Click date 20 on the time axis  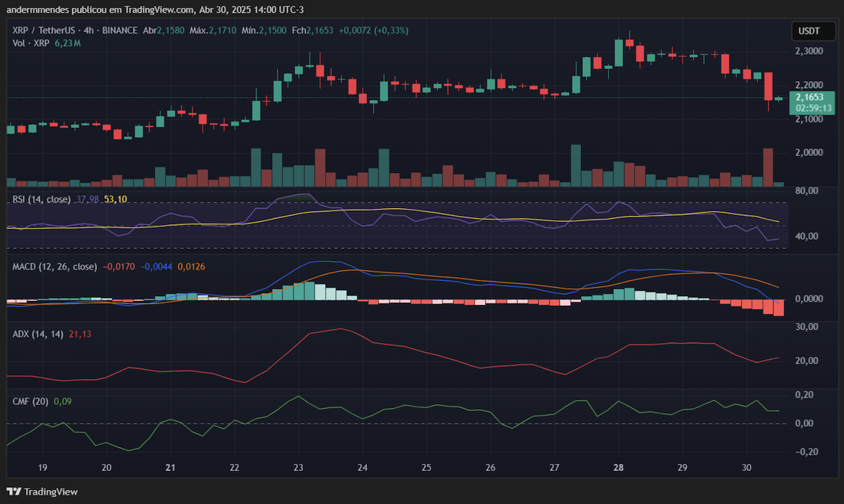pyautogui.click(x=106, y=467)
